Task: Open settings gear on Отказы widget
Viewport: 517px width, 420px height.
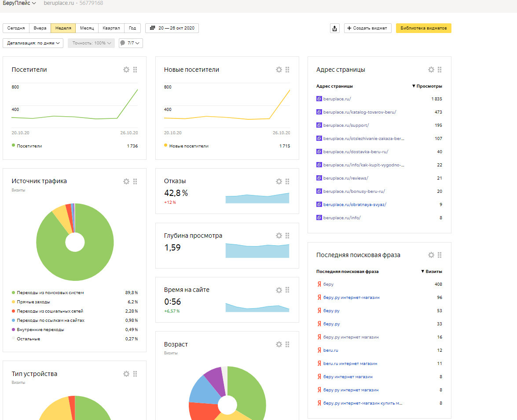Action: coord(279,181)
